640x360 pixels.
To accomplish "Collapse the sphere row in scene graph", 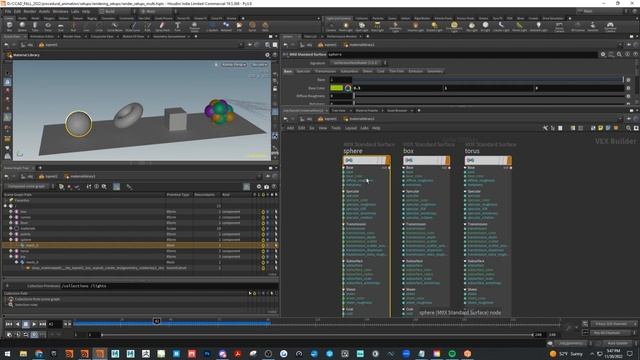I will (x=11, y=240).
